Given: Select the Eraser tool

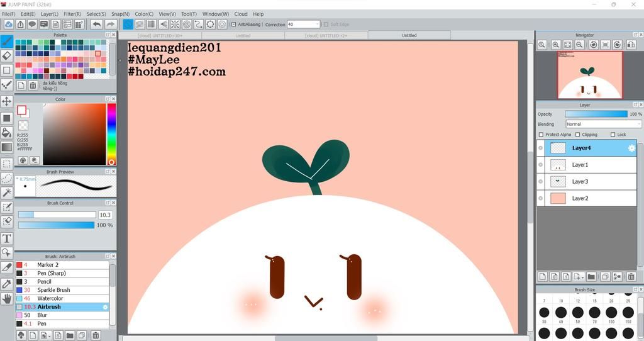Looking at the screenshot, I should tap(6, 55).
